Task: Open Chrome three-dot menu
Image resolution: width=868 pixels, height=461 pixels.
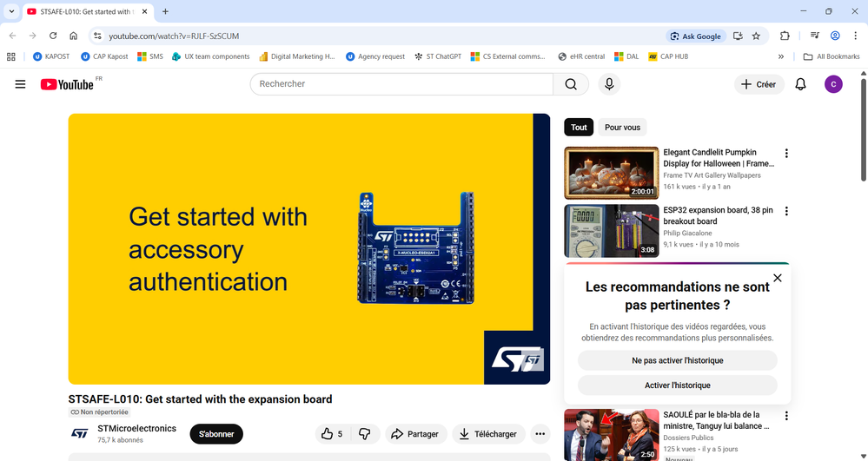Action: tap(855, 36)
